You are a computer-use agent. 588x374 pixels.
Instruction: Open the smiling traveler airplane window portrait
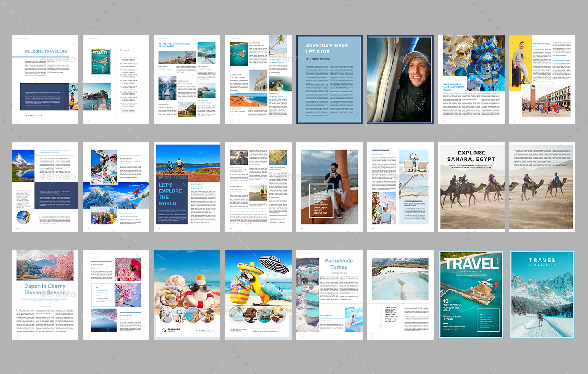(x=399, y=78)
